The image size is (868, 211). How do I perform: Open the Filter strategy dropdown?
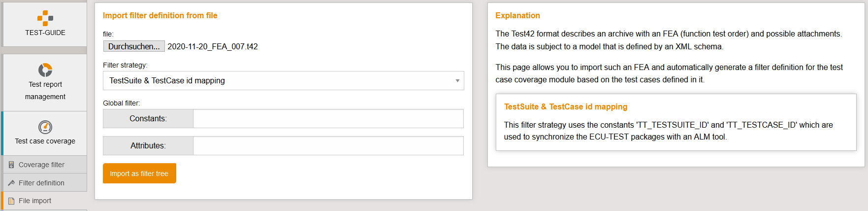click(284, 81)
